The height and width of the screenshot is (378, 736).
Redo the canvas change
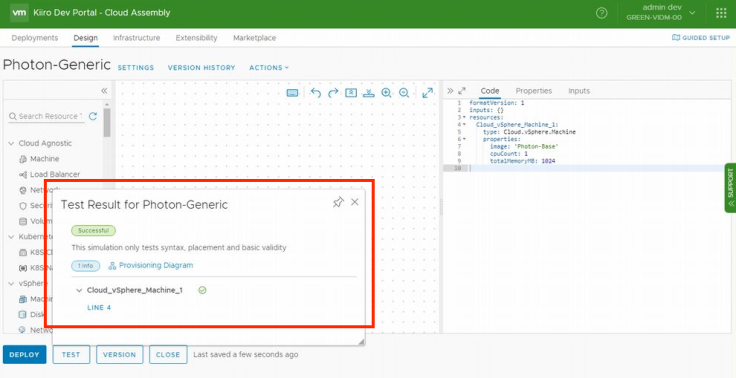click(333, 93)
